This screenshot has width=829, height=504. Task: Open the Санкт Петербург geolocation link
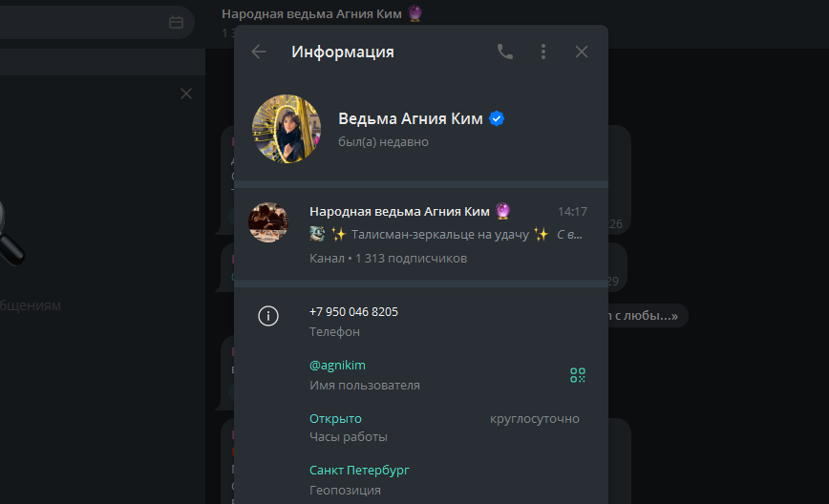359,470
